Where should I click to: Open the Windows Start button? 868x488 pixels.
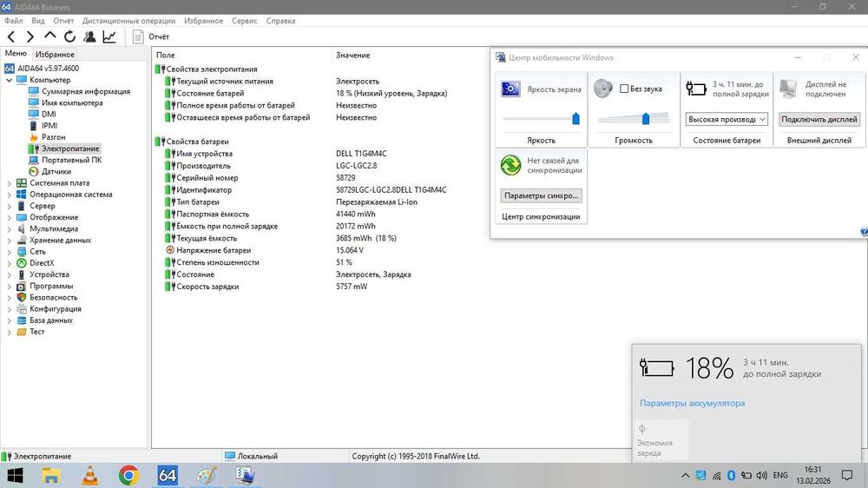[15, 476]
